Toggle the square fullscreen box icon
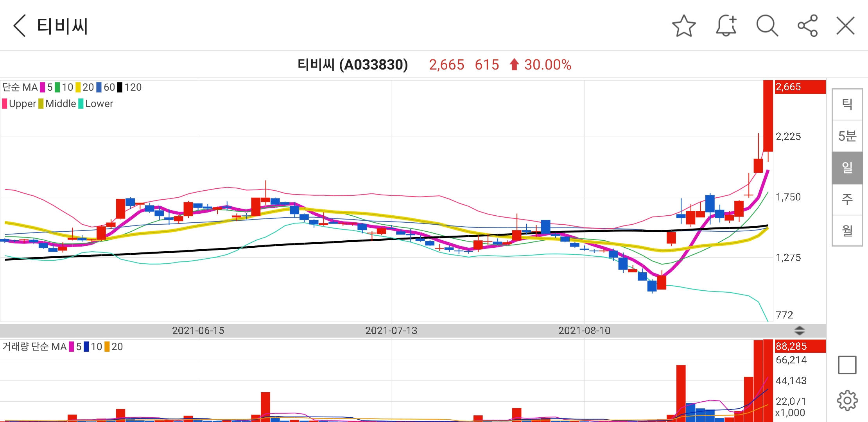This screenshot has height=422, width=868. coord(847,365)
